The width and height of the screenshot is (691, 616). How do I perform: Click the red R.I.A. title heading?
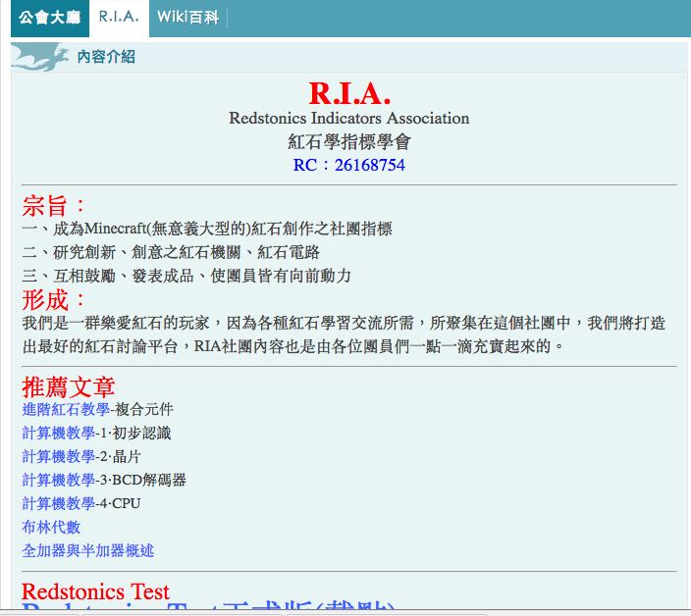pyautogui.click(x=349, y=93)
